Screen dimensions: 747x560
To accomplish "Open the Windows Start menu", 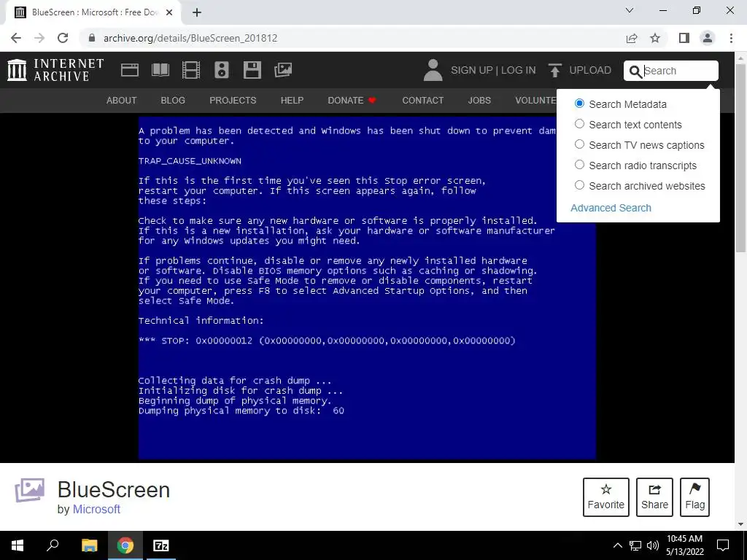I will point(18,545).
